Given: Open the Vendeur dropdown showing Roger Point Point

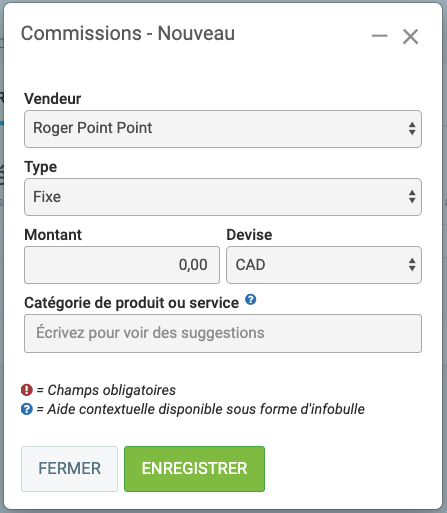Looking at the screenshot, I should (x=223, y=129).
